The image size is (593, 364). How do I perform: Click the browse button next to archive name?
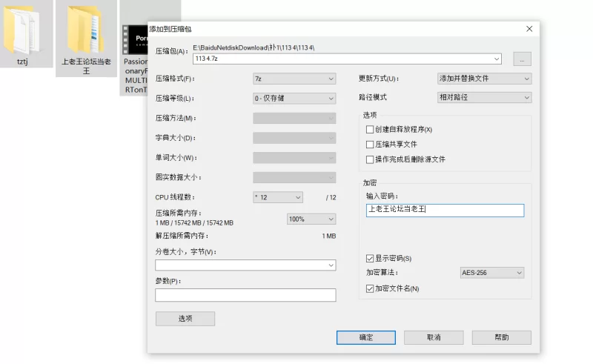pos(522,59)
